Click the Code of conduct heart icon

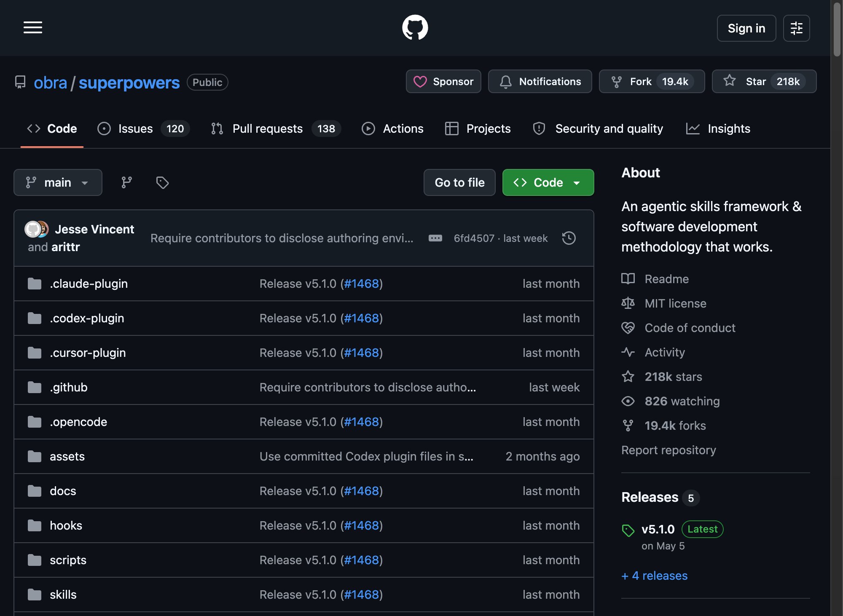pos(628,328)
